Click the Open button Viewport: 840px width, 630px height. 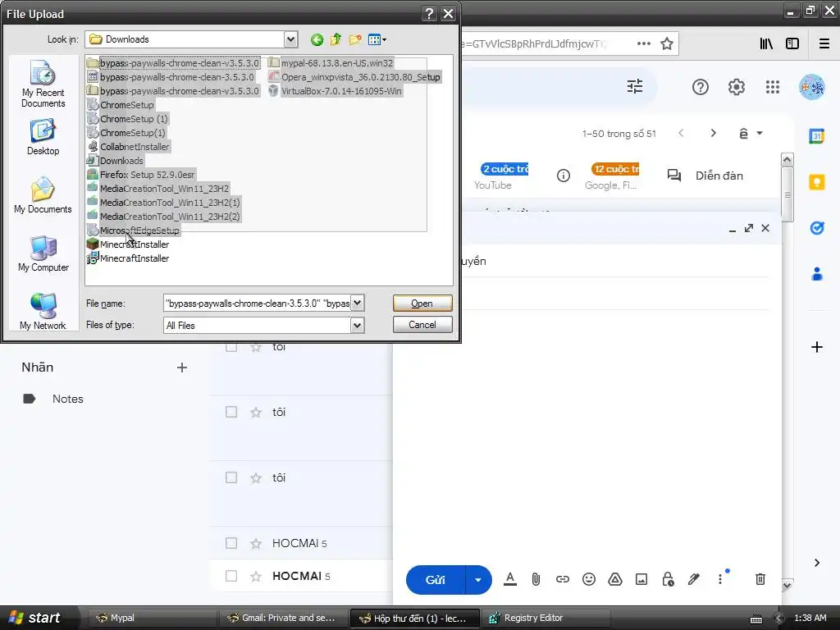coord(422,304)
